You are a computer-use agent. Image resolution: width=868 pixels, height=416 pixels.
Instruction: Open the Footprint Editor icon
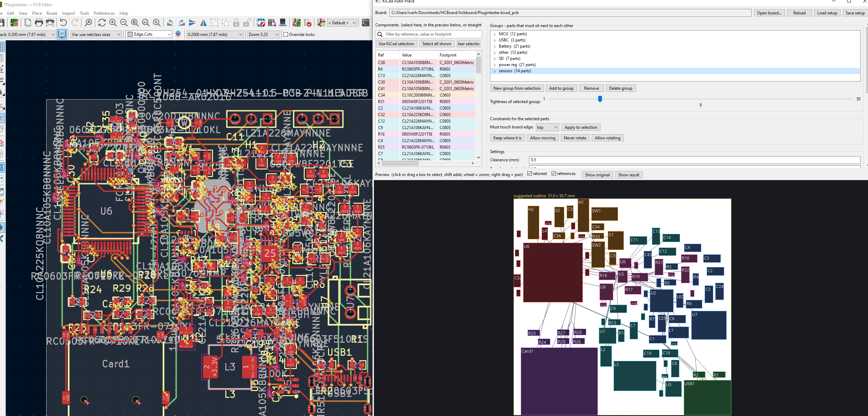click(x=261, y=23)
